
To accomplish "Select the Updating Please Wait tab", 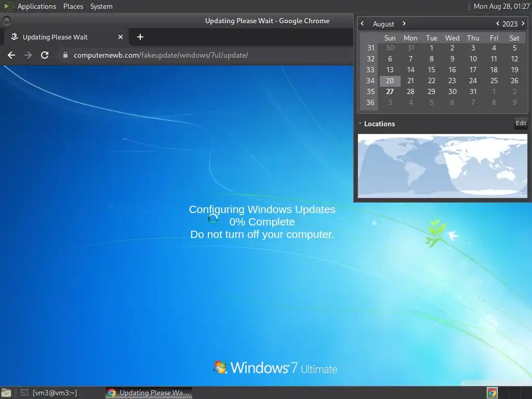I will tap(66, 37).
